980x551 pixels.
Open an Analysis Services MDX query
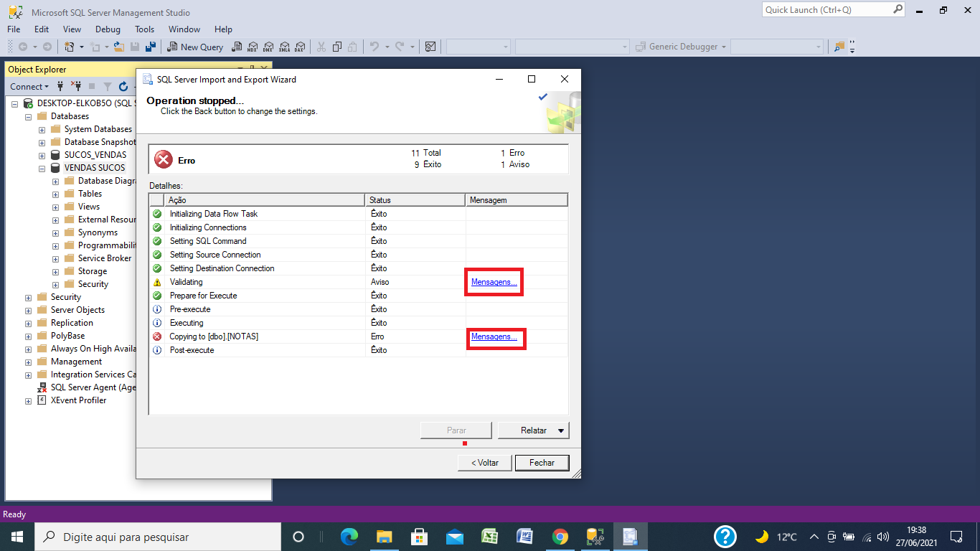(253, 47)
